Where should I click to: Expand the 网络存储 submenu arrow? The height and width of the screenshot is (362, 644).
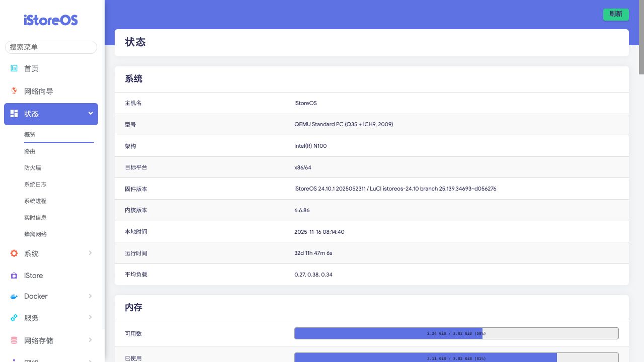tap(91, 340)
